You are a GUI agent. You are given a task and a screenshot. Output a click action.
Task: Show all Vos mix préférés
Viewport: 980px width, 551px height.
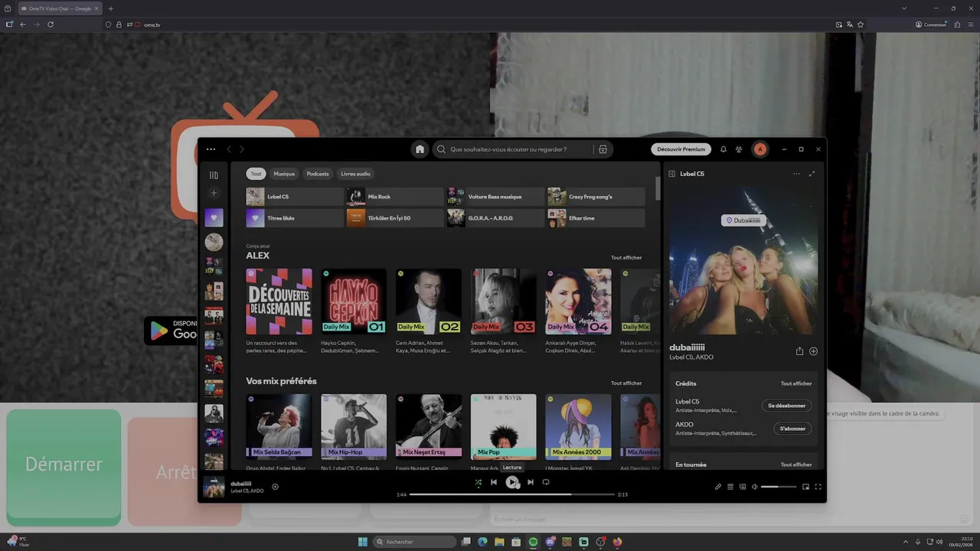tap(626, 383)
